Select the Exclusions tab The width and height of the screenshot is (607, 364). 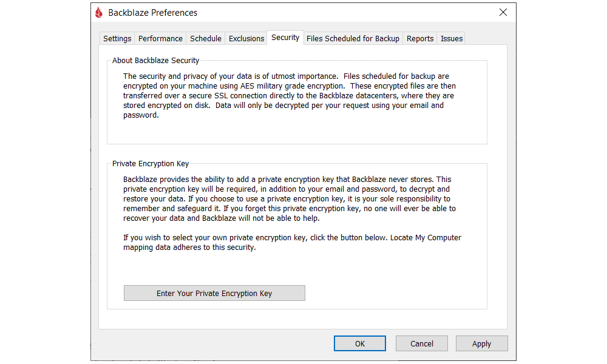[246, 39]
